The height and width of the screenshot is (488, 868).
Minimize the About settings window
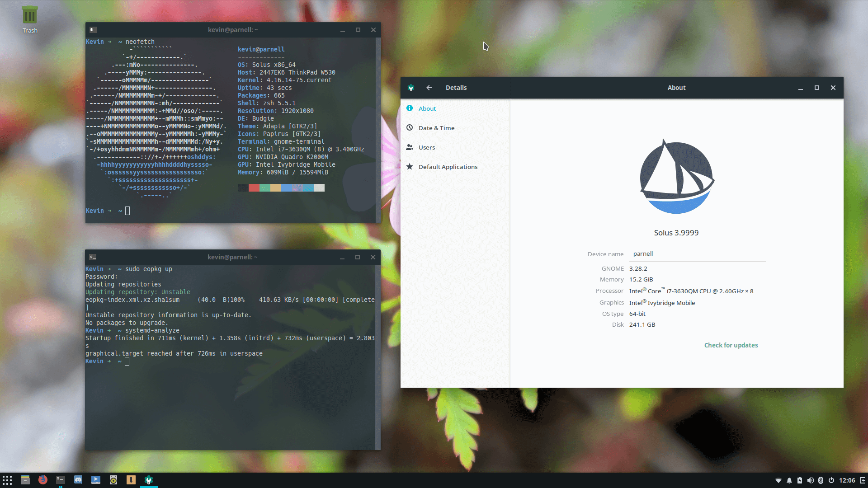pos(801,88)
